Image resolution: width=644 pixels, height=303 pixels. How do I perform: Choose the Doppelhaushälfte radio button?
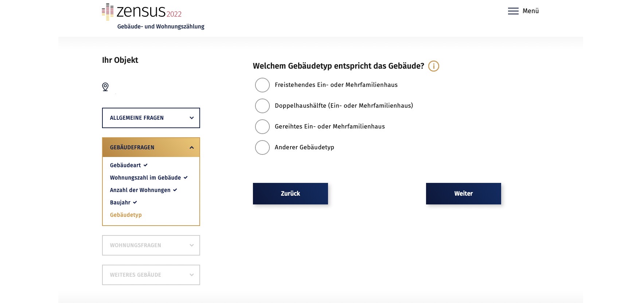point(262,106)
